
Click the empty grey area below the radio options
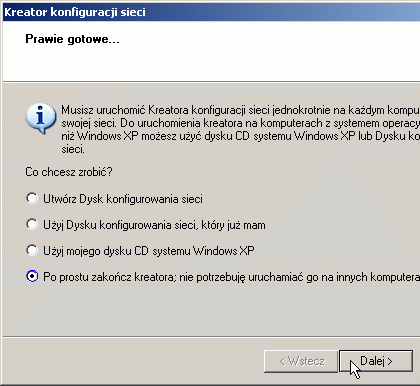point(211,310)
